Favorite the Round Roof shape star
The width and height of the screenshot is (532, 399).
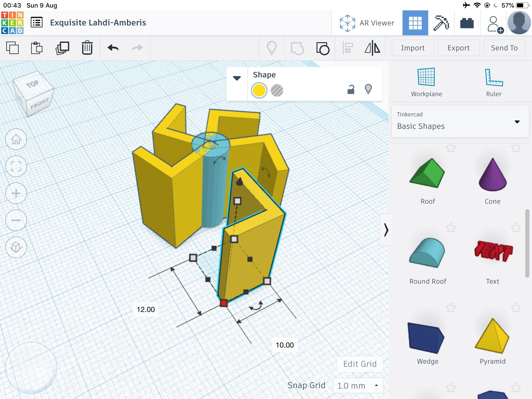click(451, 228)
